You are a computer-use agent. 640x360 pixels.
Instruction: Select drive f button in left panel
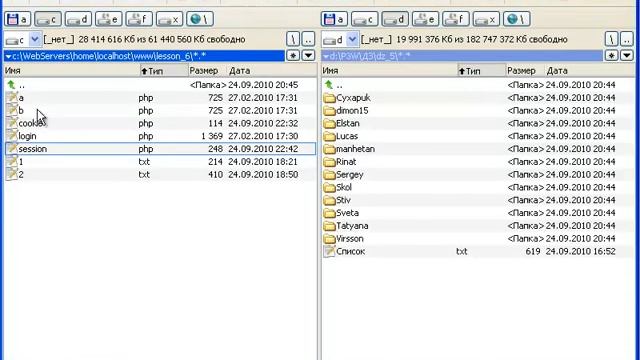click(139, 19)
